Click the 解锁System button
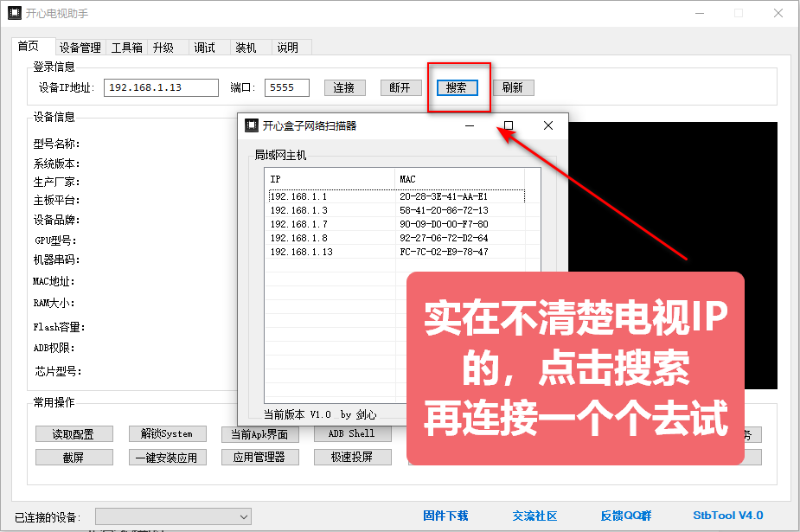The image size is (800, 532). coord(167,433)
